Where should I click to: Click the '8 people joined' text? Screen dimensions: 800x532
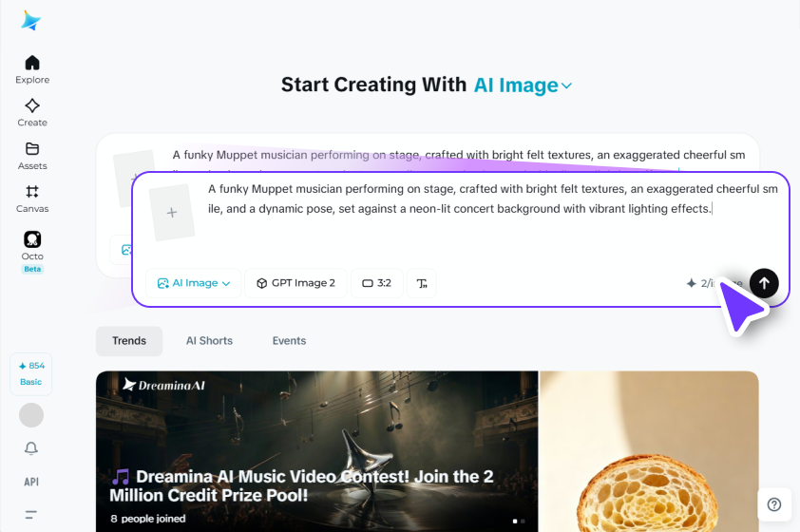pos(148,519)
